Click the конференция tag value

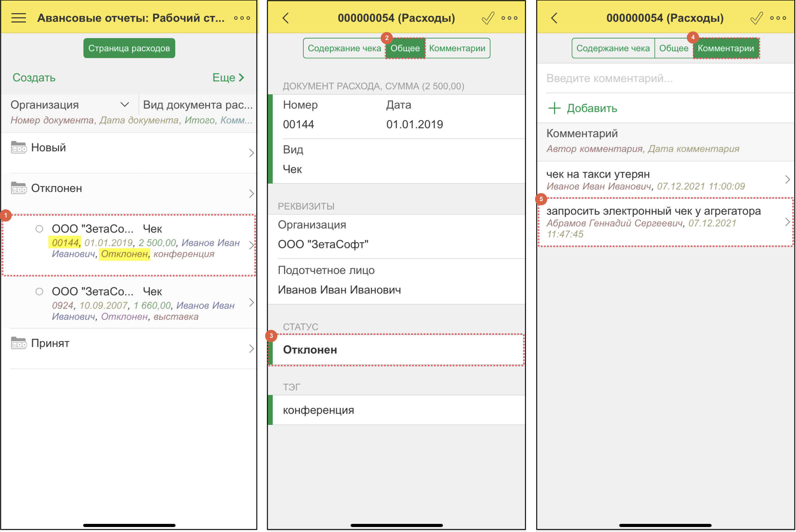pyautogui.click(x=318, y=410)
